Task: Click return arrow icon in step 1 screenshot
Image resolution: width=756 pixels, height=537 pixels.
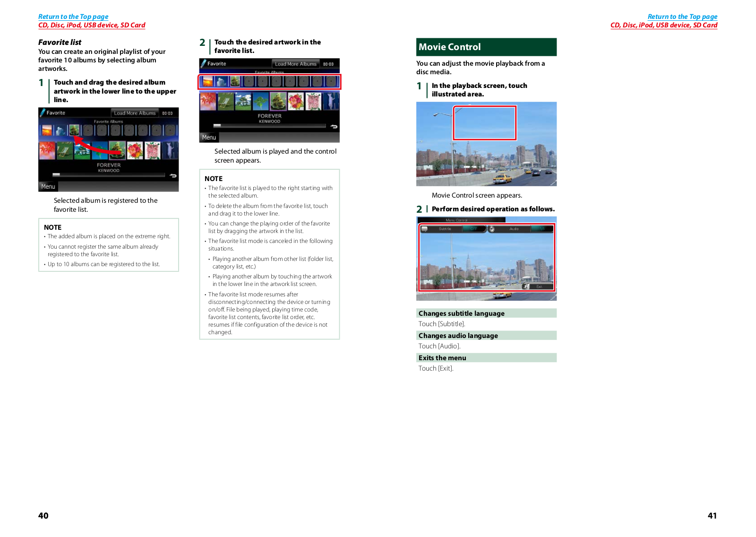Action: click(x=173, y=175)
